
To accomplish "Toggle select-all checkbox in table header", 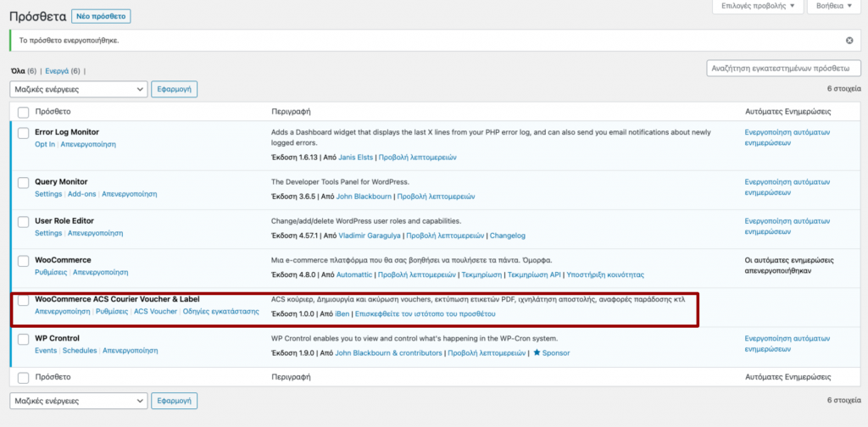I will click(23, 113).
